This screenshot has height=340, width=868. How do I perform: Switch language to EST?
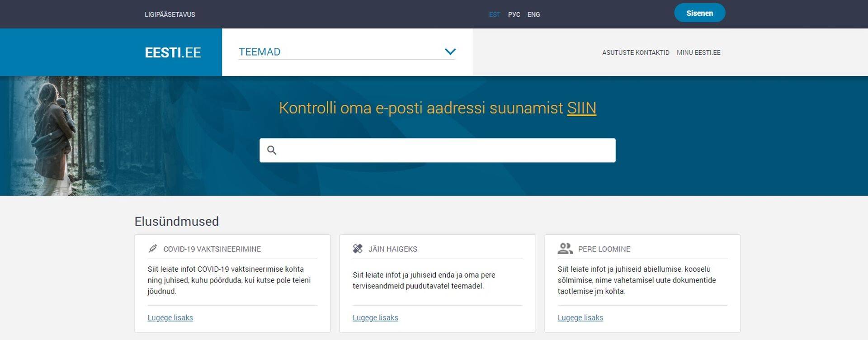[x=495, y=14]
